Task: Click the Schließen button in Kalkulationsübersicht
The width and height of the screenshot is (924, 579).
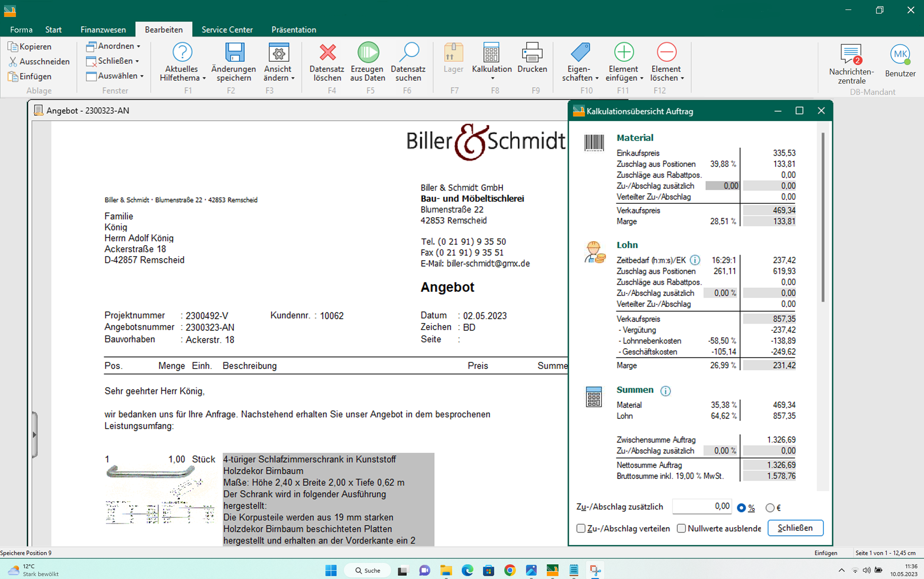Action: [x=795, y=528]
